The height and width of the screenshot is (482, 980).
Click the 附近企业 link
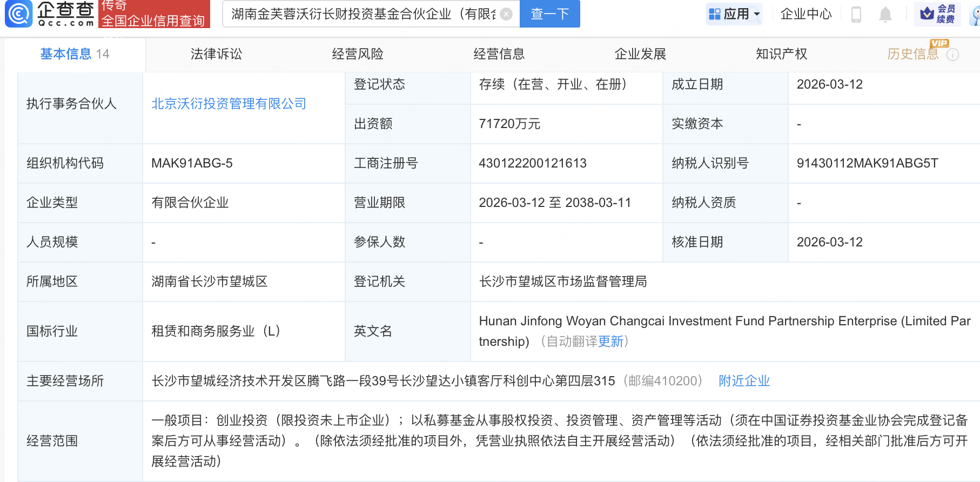pyautogui.click(x=744, y=381)
